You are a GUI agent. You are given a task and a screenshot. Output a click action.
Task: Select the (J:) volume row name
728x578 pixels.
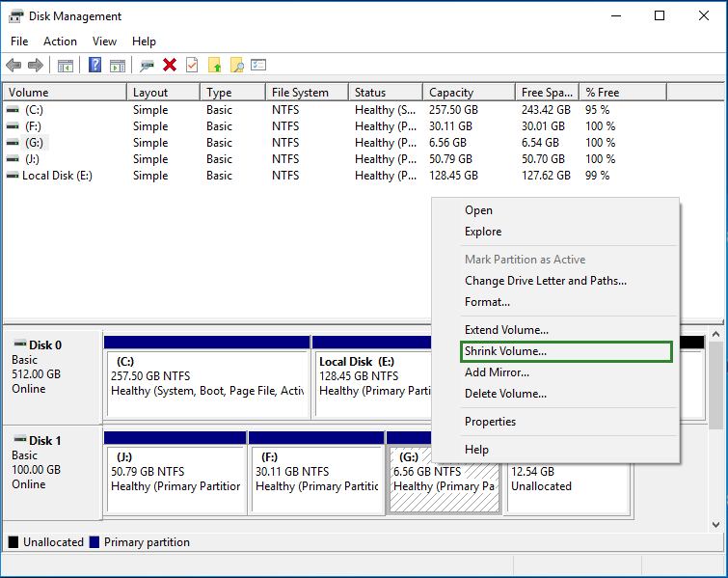click(x=32, y=159)
